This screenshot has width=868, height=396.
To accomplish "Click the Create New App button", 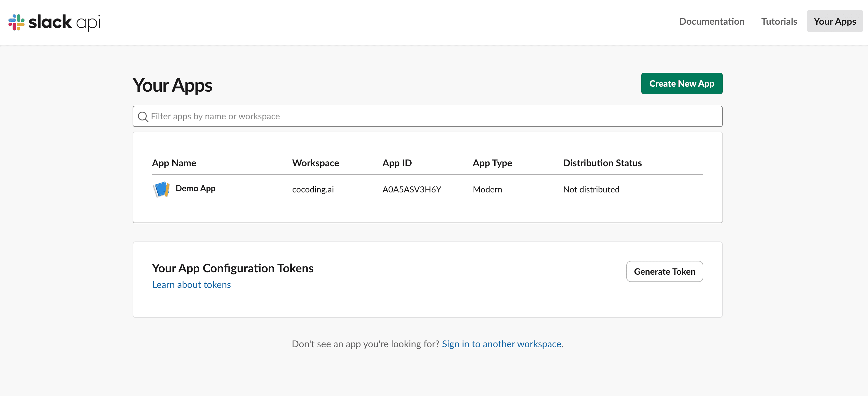I will [682, 83].
